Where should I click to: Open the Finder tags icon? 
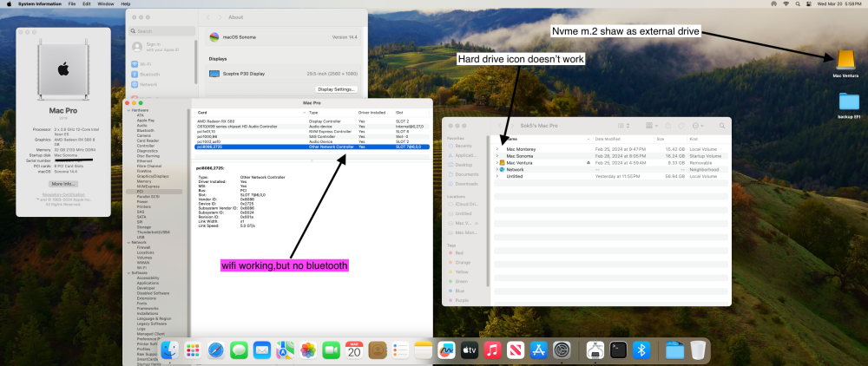click(682, 126)
